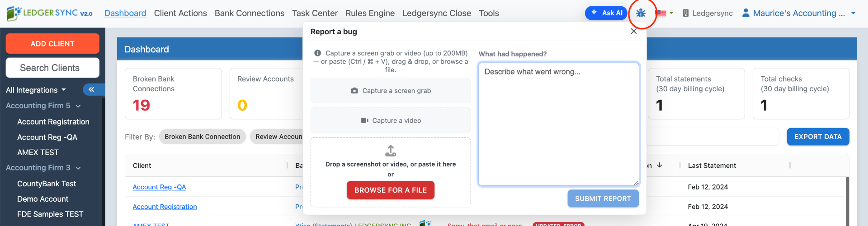Select FDE Samples TEST in sidebar
This screenshot has height=226, width=868.
(x=50, y=214)
